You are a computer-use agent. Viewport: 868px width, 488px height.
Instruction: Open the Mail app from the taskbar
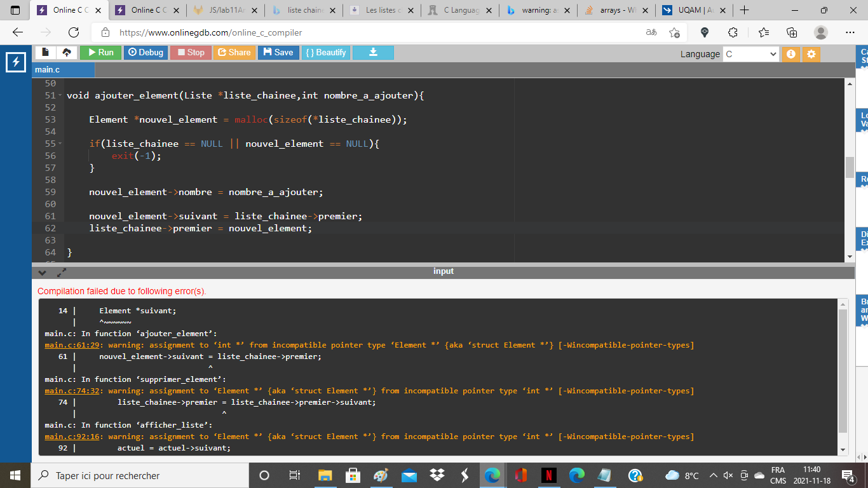click(409, 475)
